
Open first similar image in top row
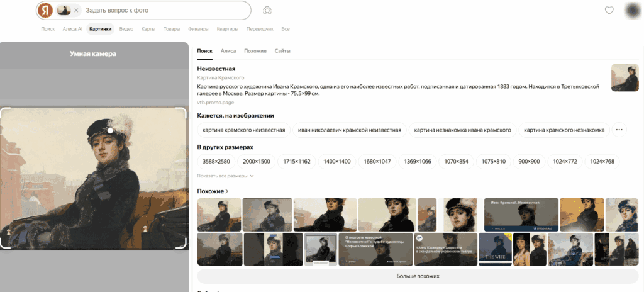(x=219, y=215)
